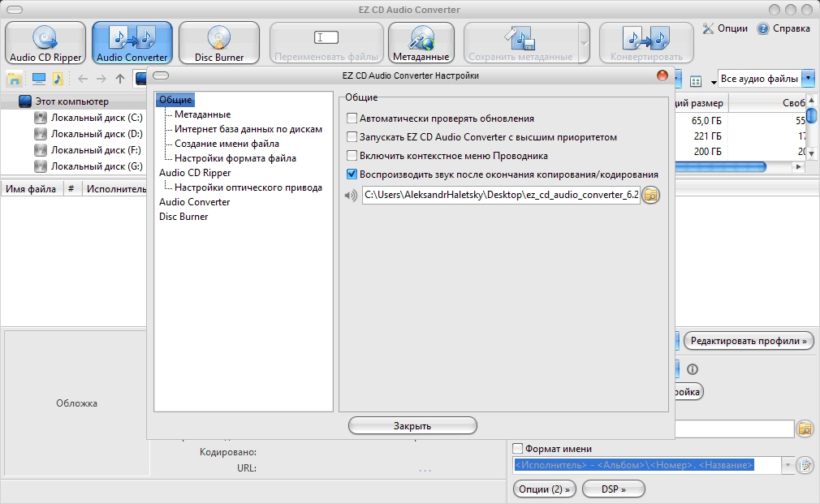
Task: Select Audio CD Ripper in the settings tree
Action: 195,173
